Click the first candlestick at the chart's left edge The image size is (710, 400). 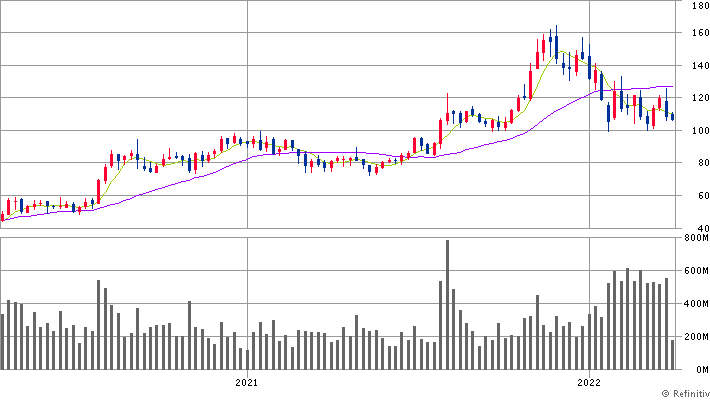[3, 214]
